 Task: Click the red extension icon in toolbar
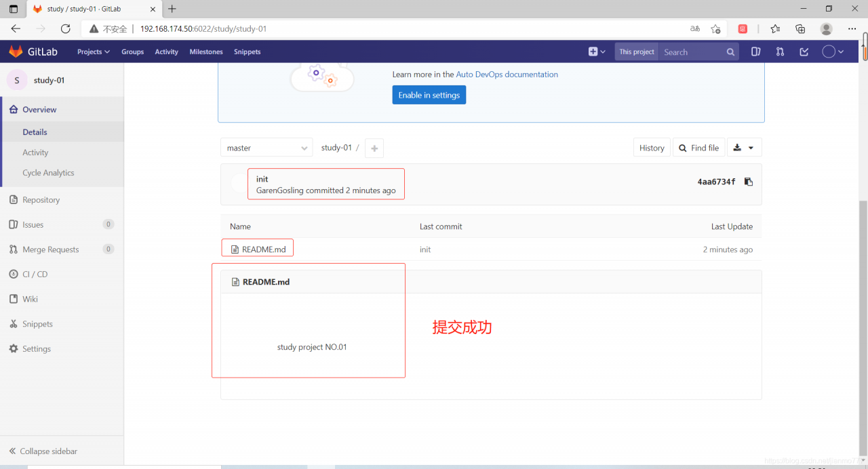click(x=743, y=28)
